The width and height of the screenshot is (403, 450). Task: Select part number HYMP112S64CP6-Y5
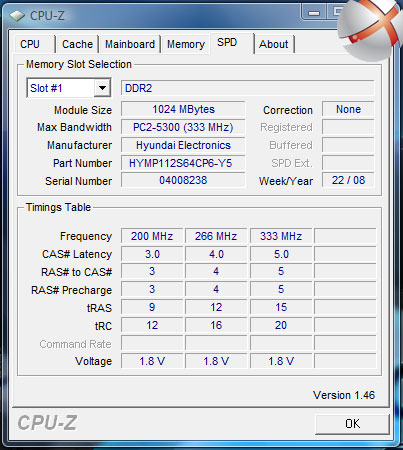(183, 163)
